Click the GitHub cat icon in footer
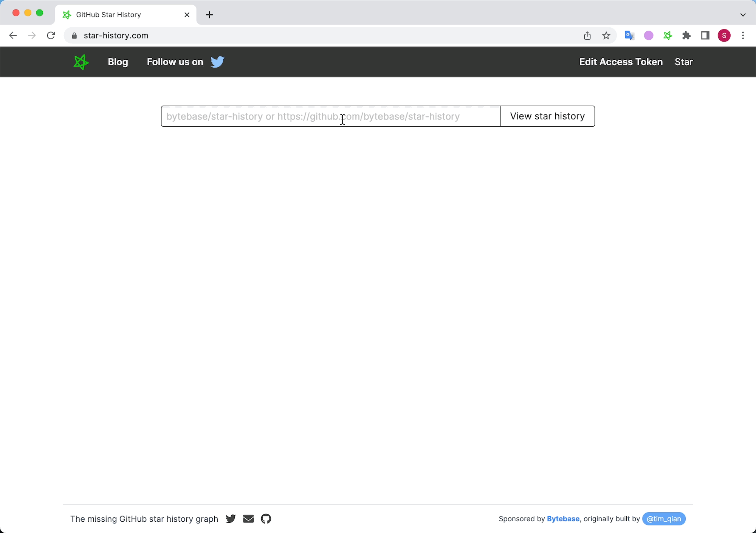 pos(266,519)
